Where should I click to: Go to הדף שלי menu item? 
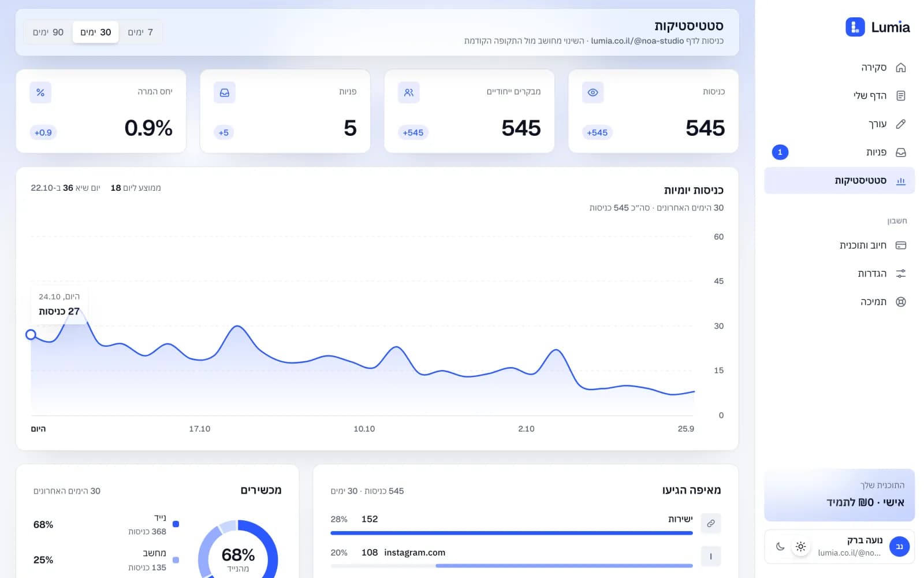(x=839, y=96)
